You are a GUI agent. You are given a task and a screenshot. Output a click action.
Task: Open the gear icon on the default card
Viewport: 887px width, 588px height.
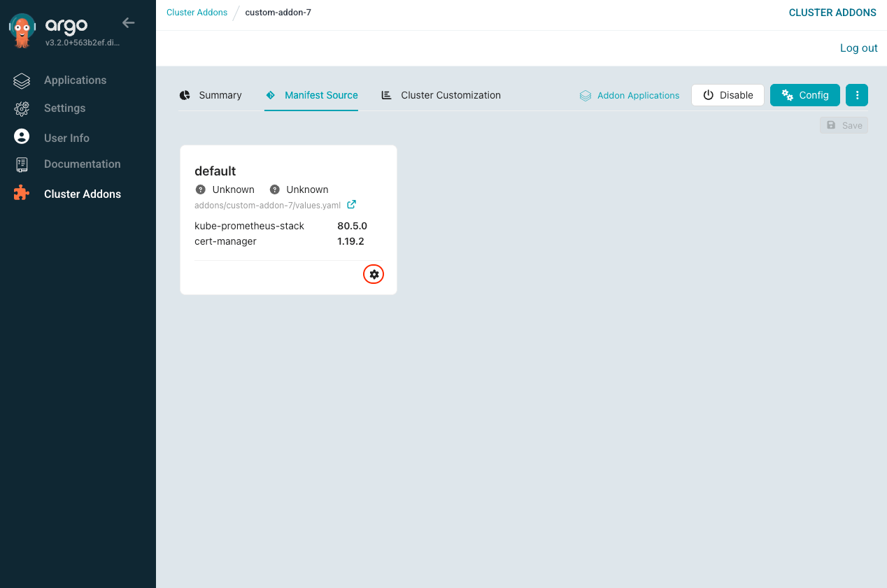coord(374,274)
